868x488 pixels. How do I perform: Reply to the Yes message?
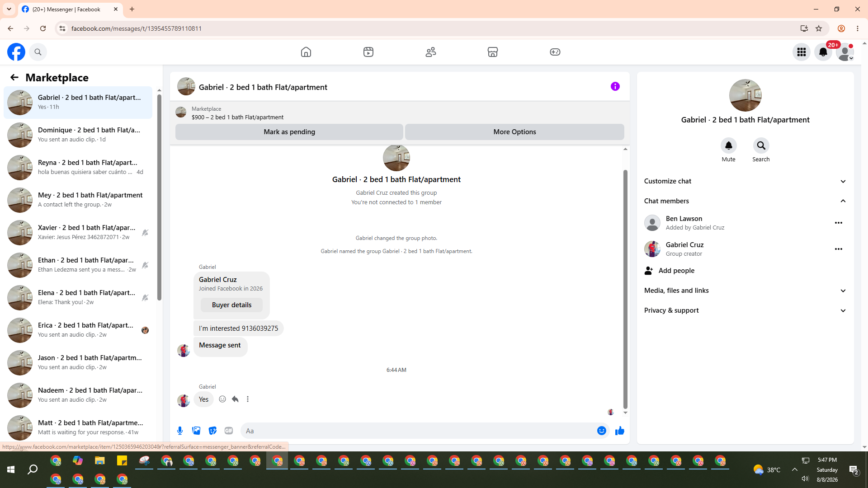point(235,399)
